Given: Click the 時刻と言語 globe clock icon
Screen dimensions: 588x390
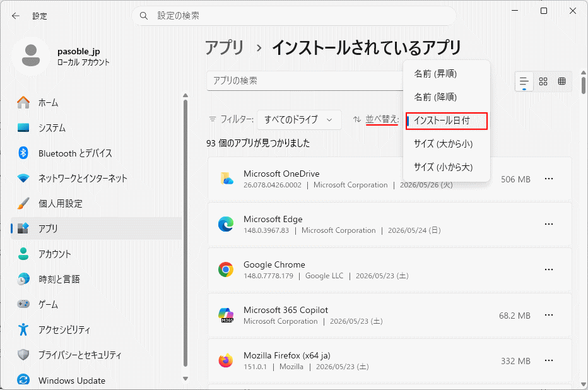Looking at the screenshot, I should click(x=23, y=279).
